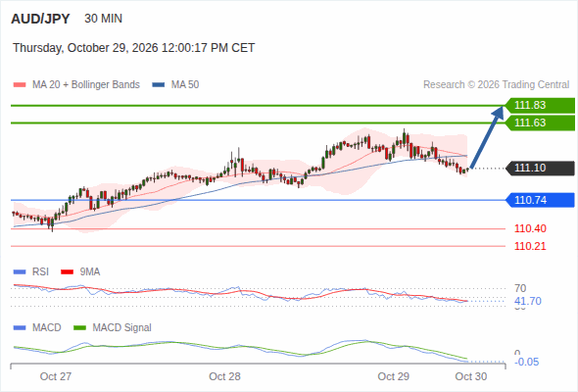Click the AUD/JPY symbol title
This screenshot has width=578, height=392.
[x=40, y=19]
